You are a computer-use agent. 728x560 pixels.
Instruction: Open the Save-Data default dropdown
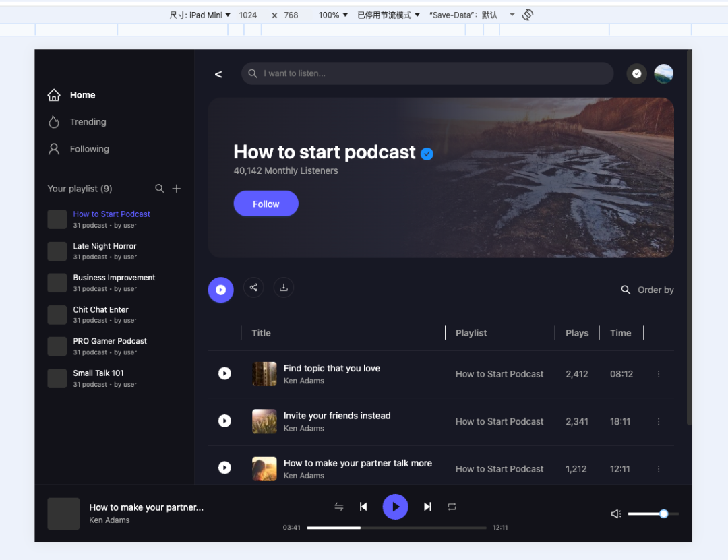472,15
